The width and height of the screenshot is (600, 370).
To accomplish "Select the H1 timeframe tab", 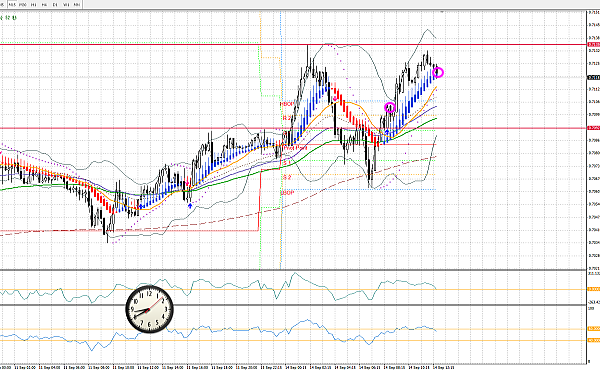I will pyautogui.click(x=34, y=5).
